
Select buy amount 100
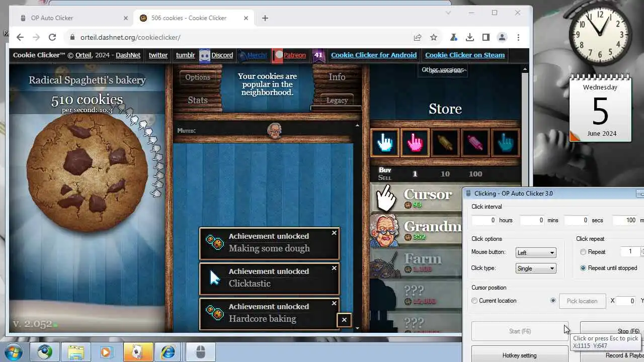pos(475,174)
